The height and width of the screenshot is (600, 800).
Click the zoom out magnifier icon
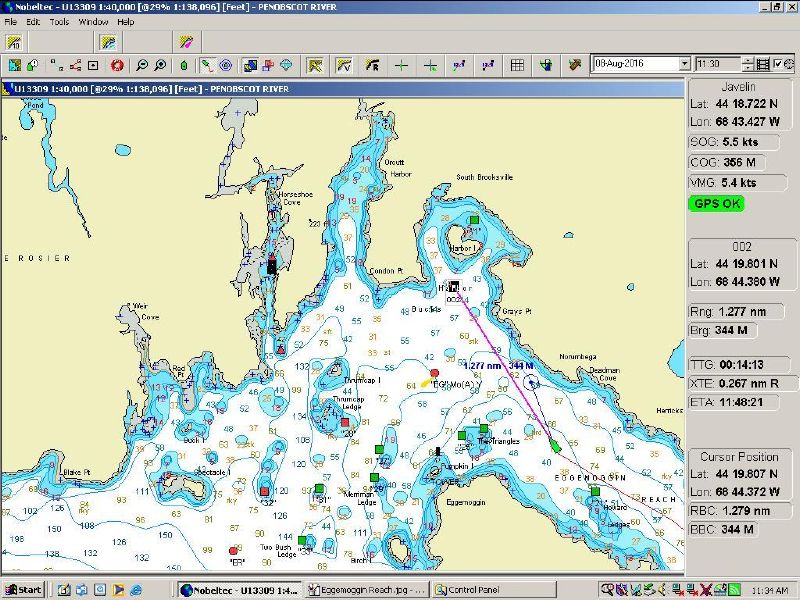[142, 65]
